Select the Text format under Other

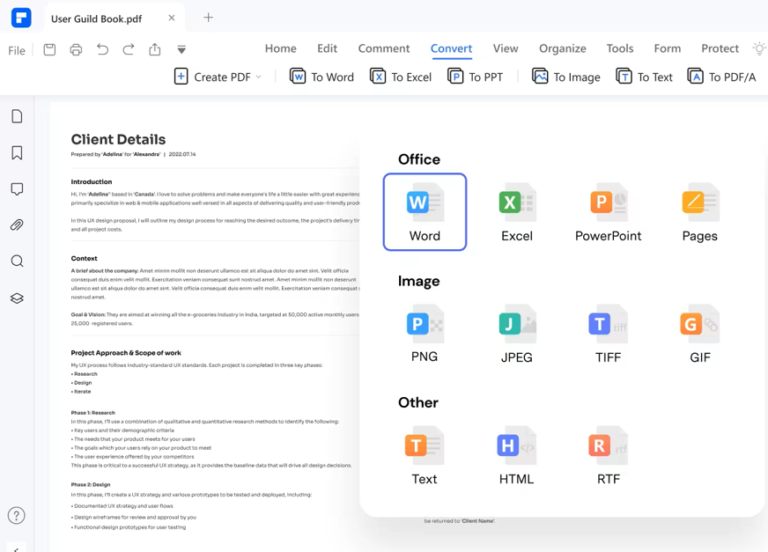(425, 455)
